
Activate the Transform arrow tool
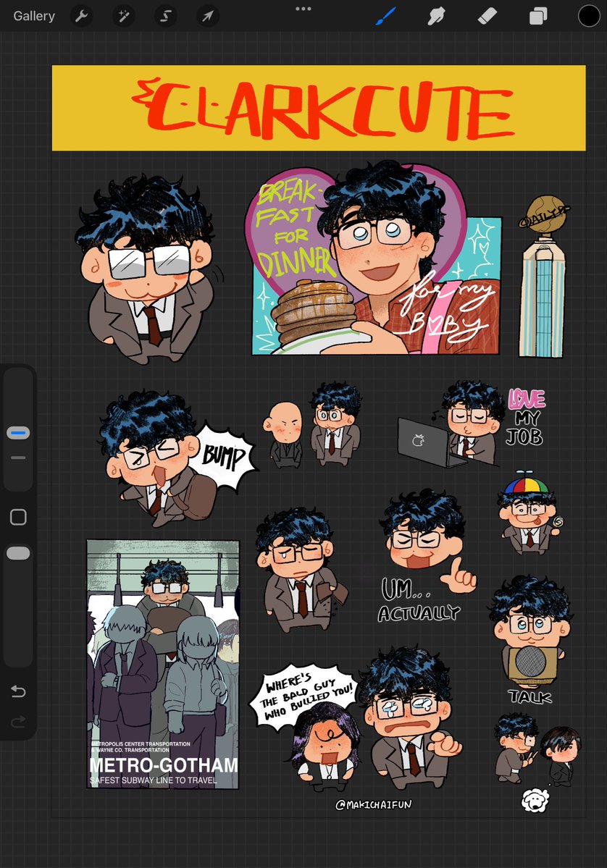[208, 16]
